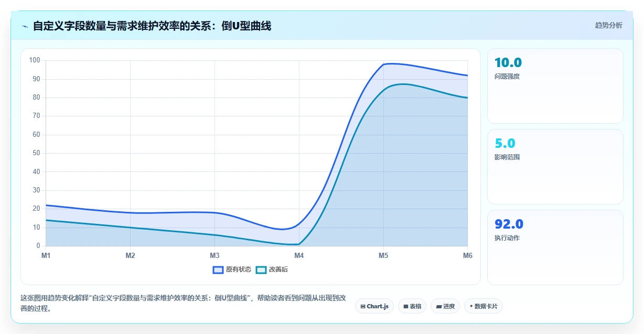This screenshot has height=334, width=644.
Task: Click the 数据卡片 tag
Action: (484, 306)
